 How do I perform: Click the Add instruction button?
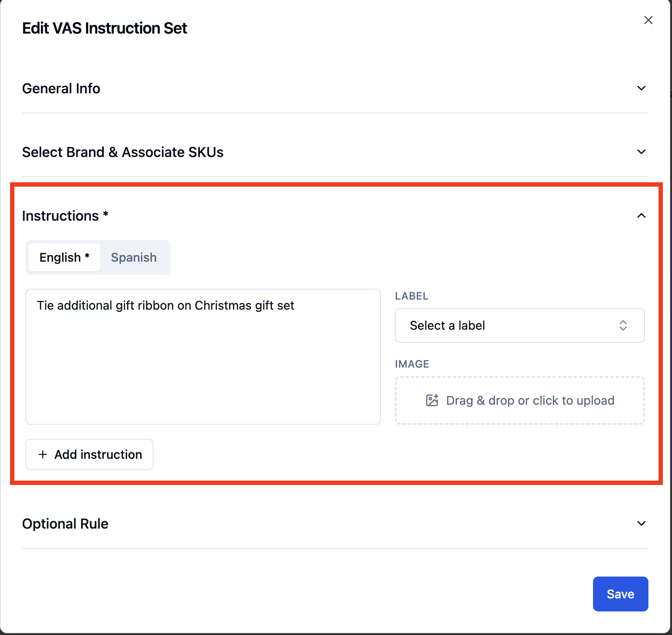89,454
